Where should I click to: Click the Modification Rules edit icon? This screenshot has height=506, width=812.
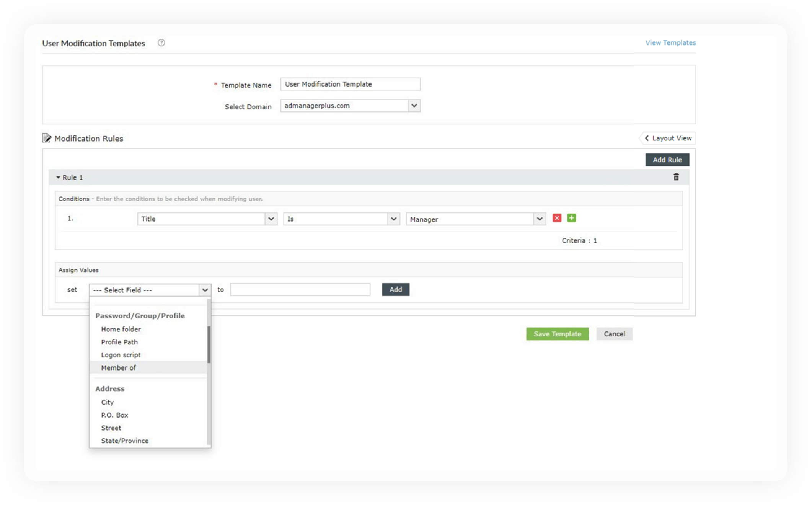click(x=46, y=138)
